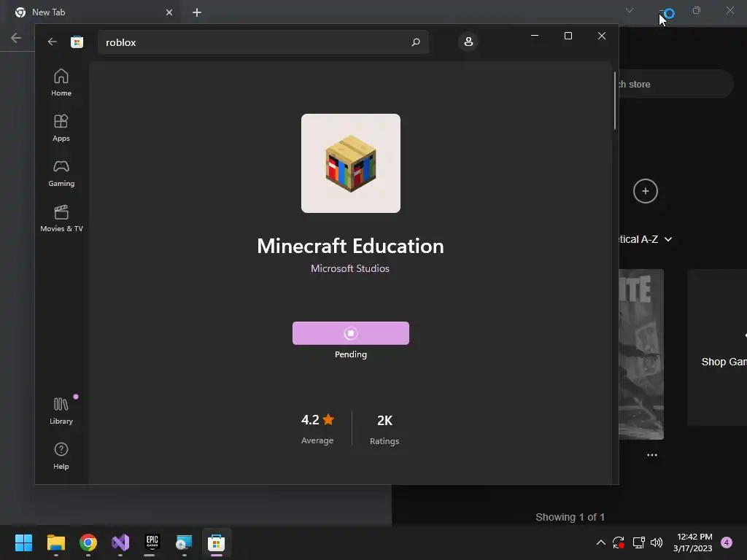
Task: Go back in Microsoft Store window
Action: point(53,42)
